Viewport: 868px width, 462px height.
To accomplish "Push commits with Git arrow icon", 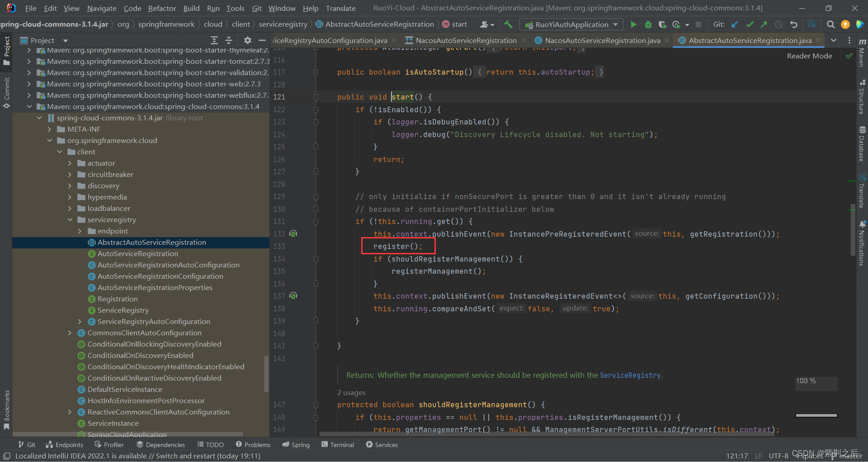I will point(764,24).
